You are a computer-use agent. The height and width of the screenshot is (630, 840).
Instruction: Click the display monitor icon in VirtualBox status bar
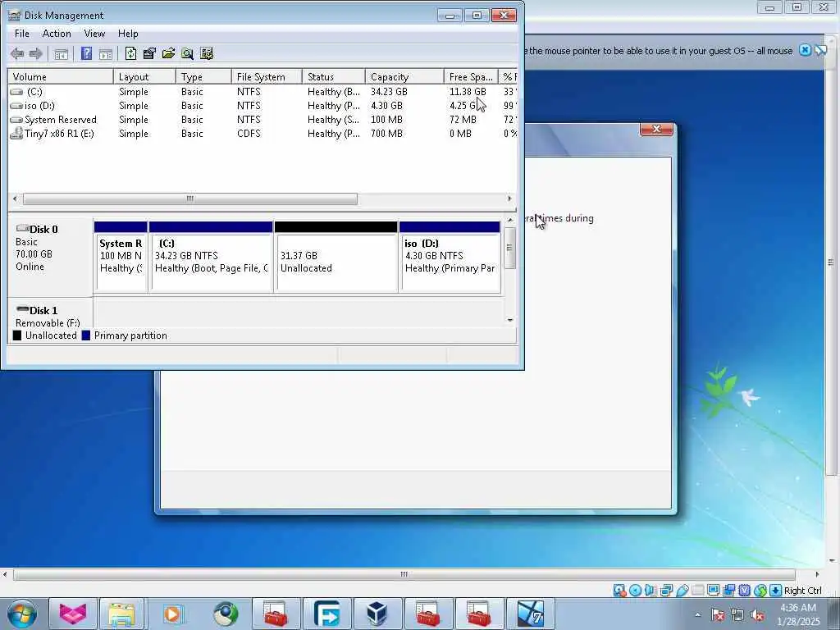click(713, 591)
